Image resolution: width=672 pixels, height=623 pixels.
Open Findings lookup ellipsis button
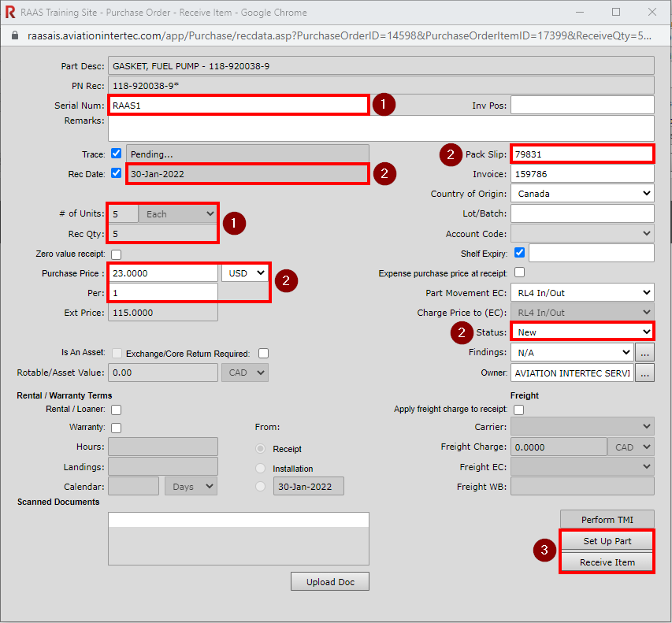645,352
